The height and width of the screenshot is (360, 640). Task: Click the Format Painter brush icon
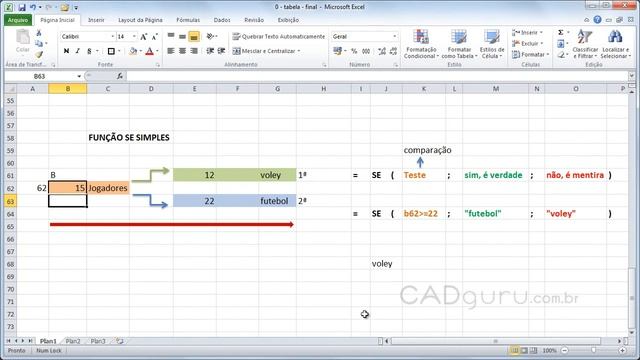pyautogui.click(x=39, y=54)
